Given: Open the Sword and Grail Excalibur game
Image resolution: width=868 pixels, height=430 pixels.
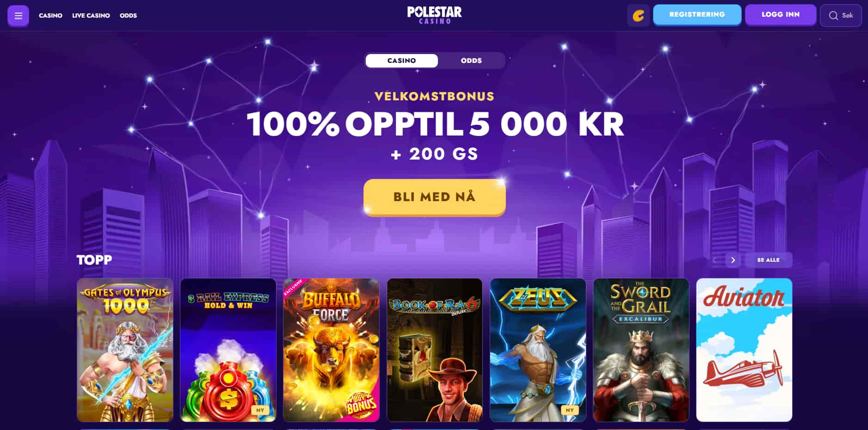Looking at the screenshot, I should click(641, 350).
